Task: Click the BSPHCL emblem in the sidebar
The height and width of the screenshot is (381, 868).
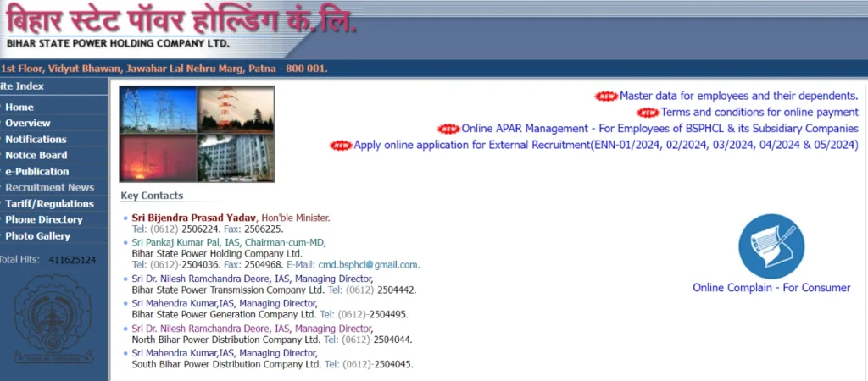Action: click(x=53, y=319)
